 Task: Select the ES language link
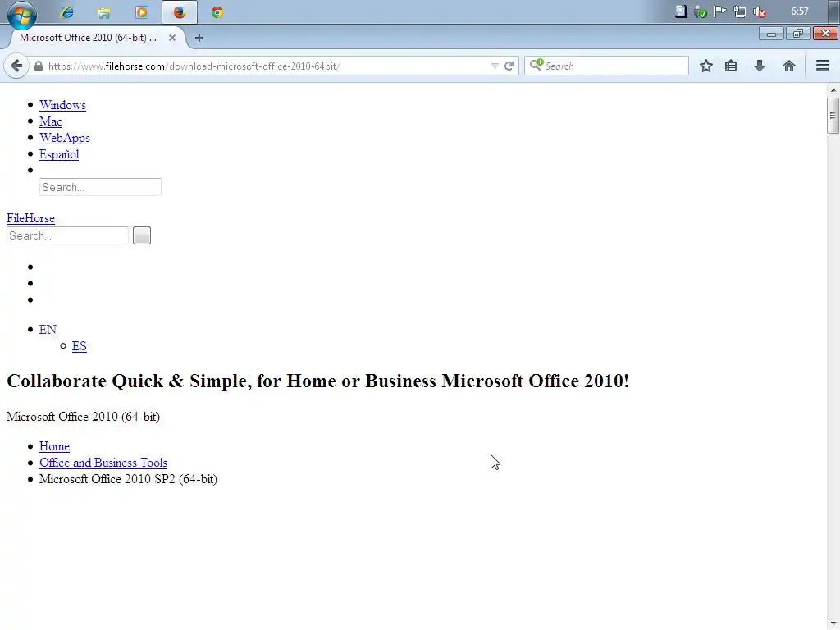pyautogui.click(x=80, y=346)
